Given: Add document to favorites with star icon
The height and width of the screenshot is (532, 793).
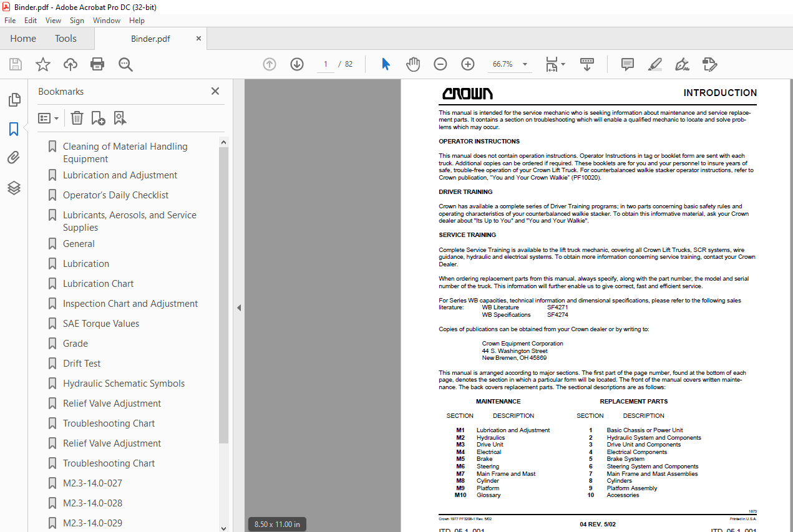Looking at the screenshot, I should pyautogui.click(x=43, y=64).
